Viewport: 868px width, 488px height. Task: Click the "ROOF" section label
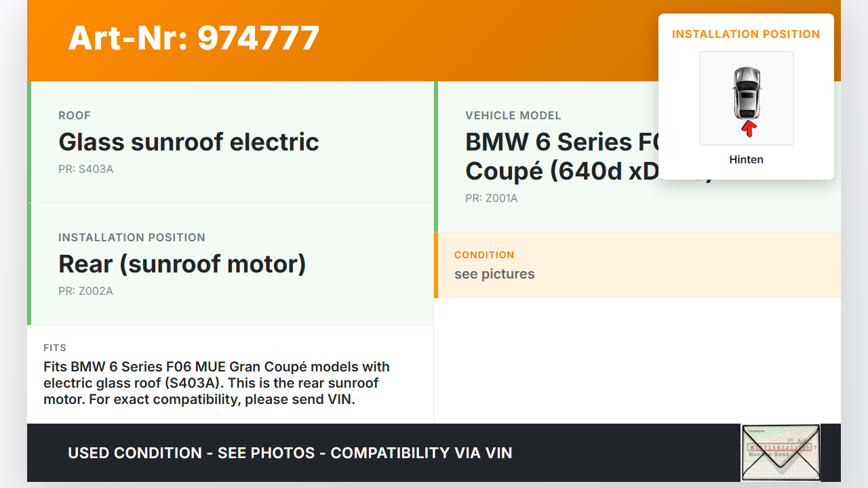[75, 116]
